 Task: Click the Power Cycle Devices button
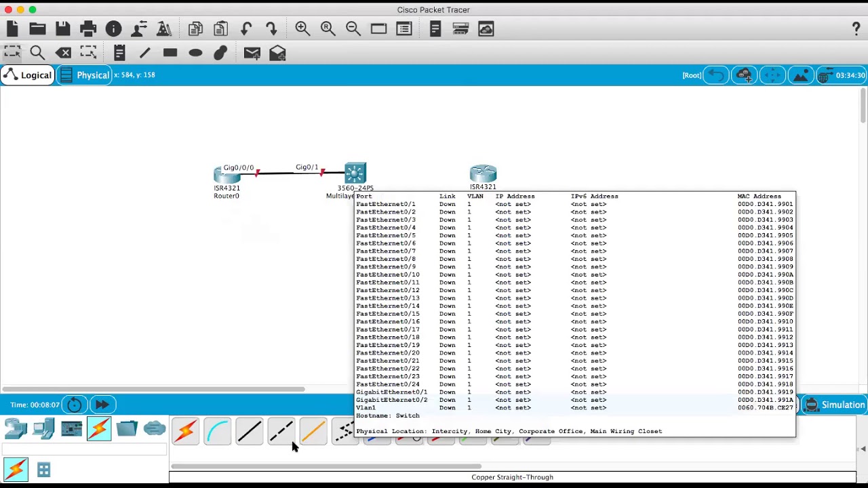(75, 405)
